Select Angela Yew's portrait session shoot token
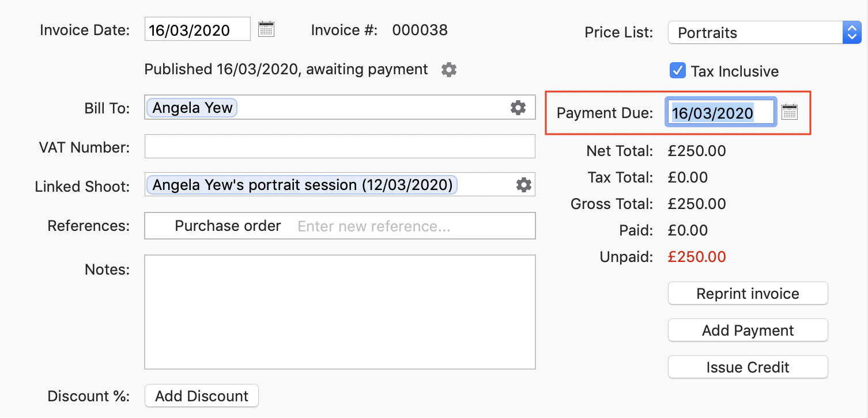 pyautogui.click(x=301, y=184)
